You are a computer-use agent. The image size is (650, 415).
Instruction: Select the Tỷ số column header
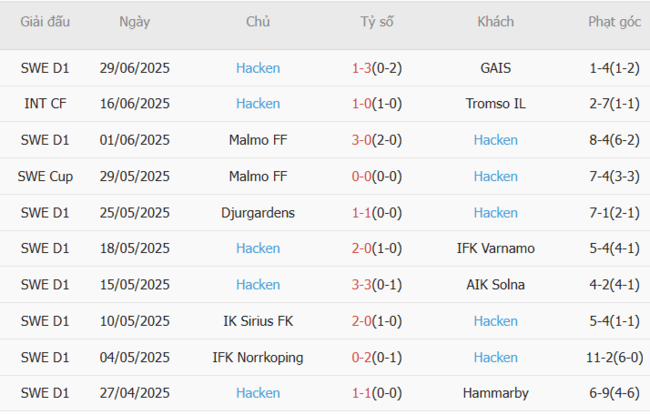tap(376, 22)
